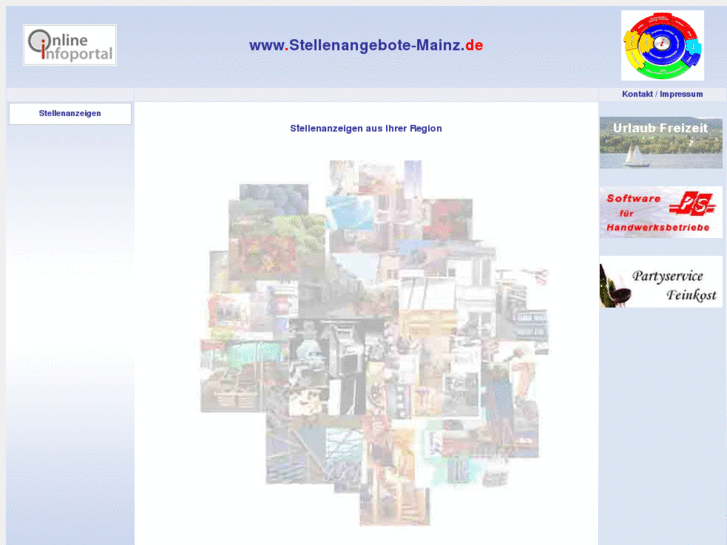Open the Urlaub Freizeit banner
This screenshot has width=727, height=545.
tap(661, 143)
